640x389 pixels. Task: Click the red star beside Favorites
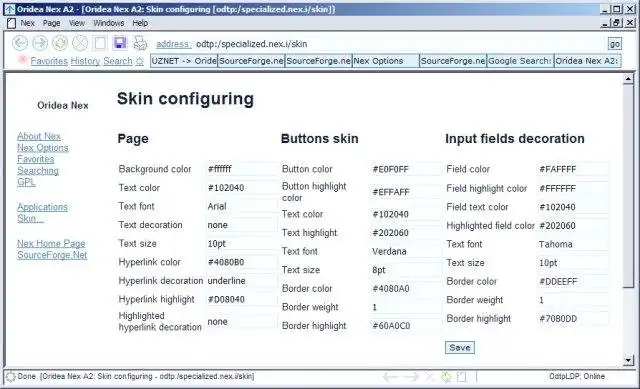pos(22,60)
